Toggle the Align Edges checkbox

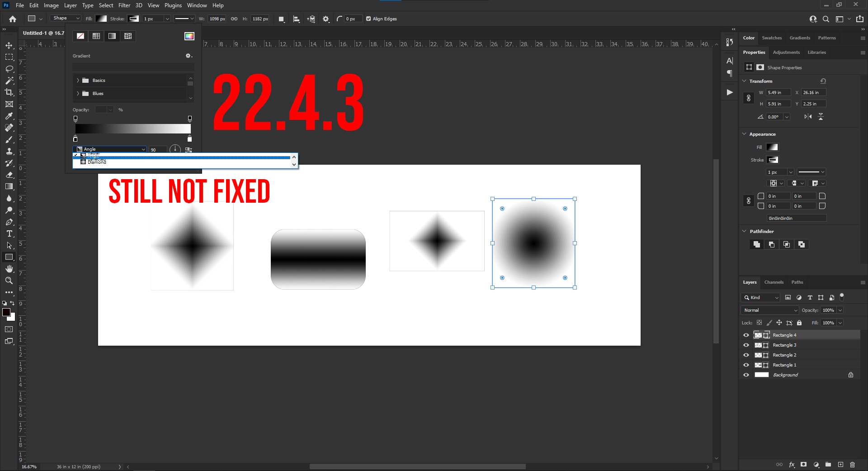pyautogui.click(x=368, y=19)
